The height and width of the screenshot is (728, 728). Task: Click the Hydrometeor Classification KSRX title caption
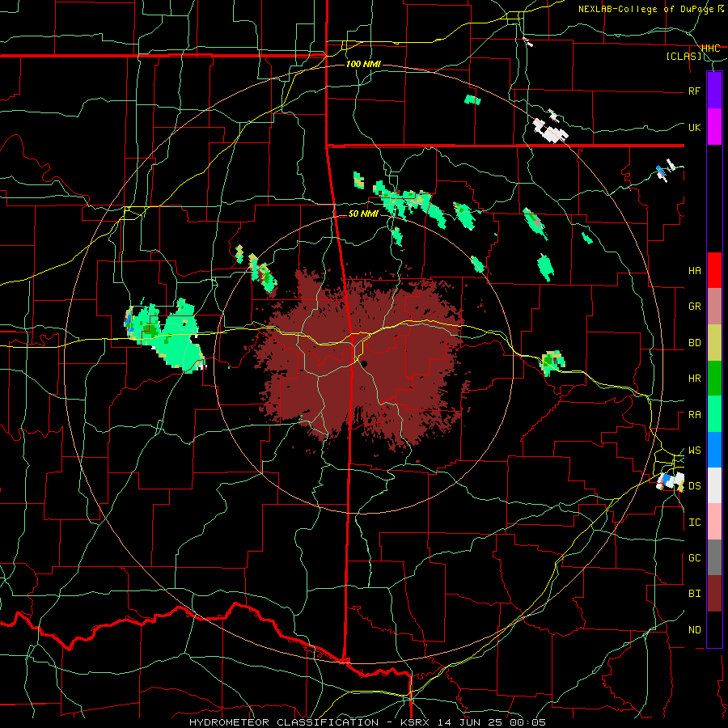[368, 722]
